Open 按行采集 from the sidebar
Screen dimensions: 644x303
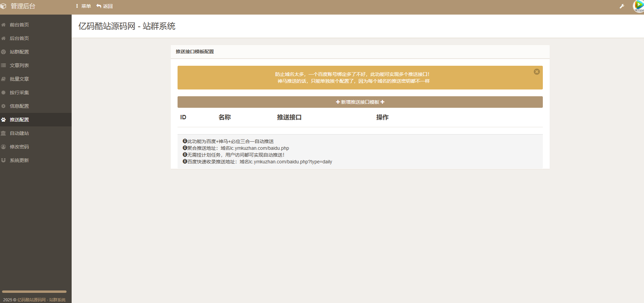point(19,93)
